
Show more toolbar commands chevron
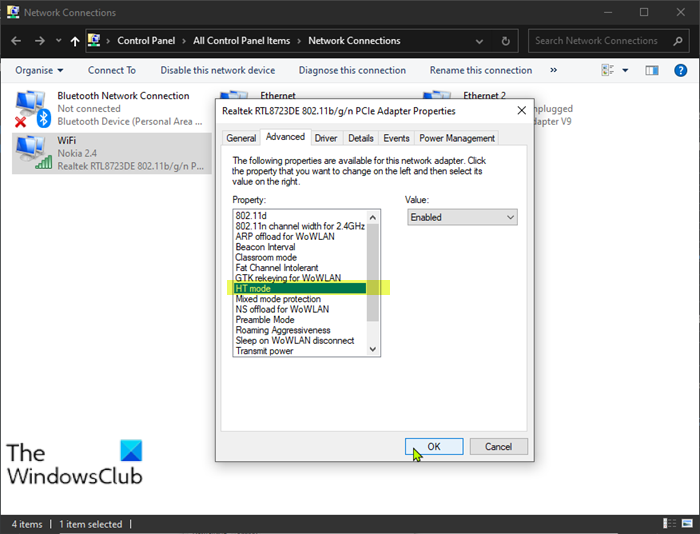coord(554,70)
